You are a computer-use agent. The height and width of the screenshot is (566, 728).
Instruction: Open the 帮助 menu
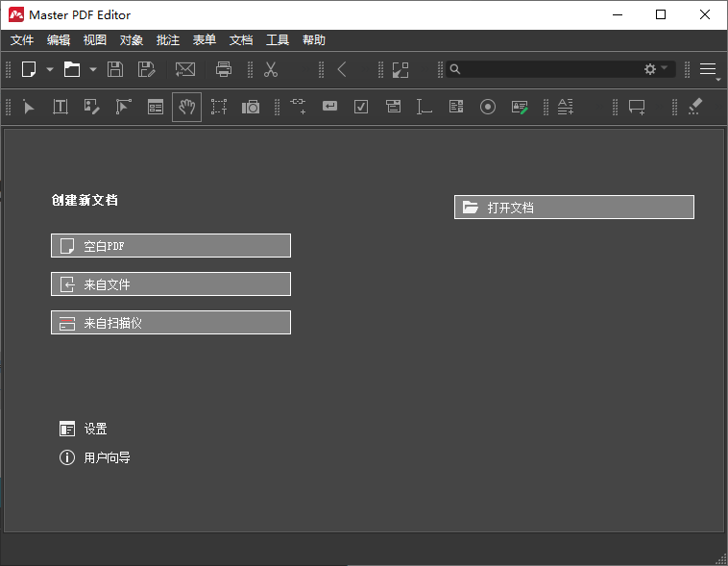(314, 40)
